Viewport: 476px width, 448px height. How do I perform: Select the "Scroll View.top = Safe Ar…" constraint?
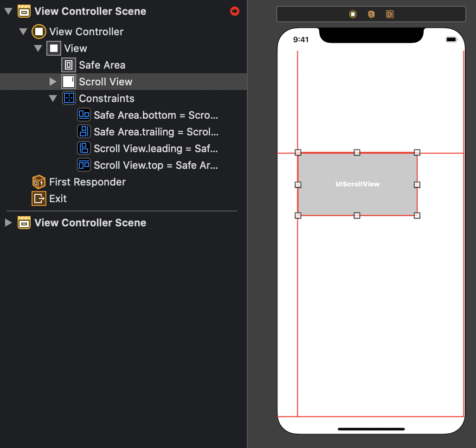pos(156,165)
